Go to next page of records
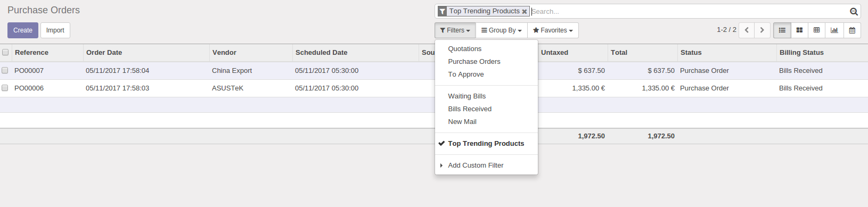868x207 pixels. (x=762, y=30)
